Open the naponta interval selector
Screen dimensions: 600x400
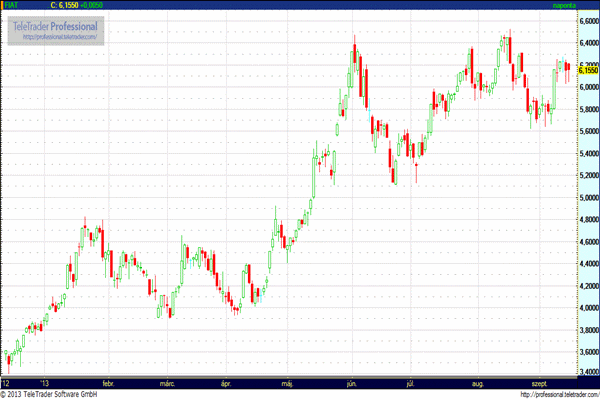tap(565, 6)
